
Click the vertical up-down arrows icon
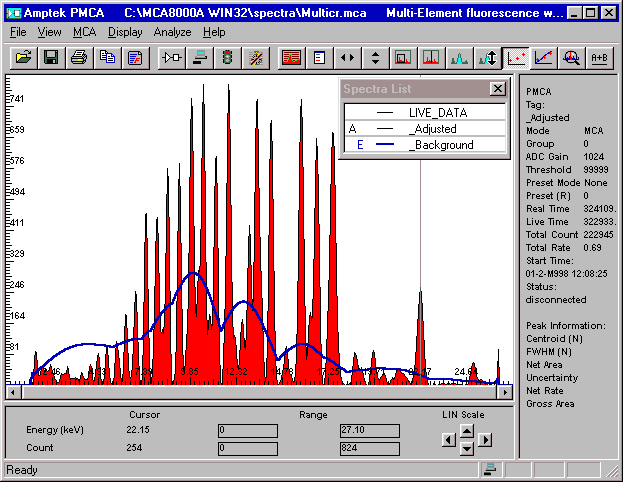tap(375, 58)
